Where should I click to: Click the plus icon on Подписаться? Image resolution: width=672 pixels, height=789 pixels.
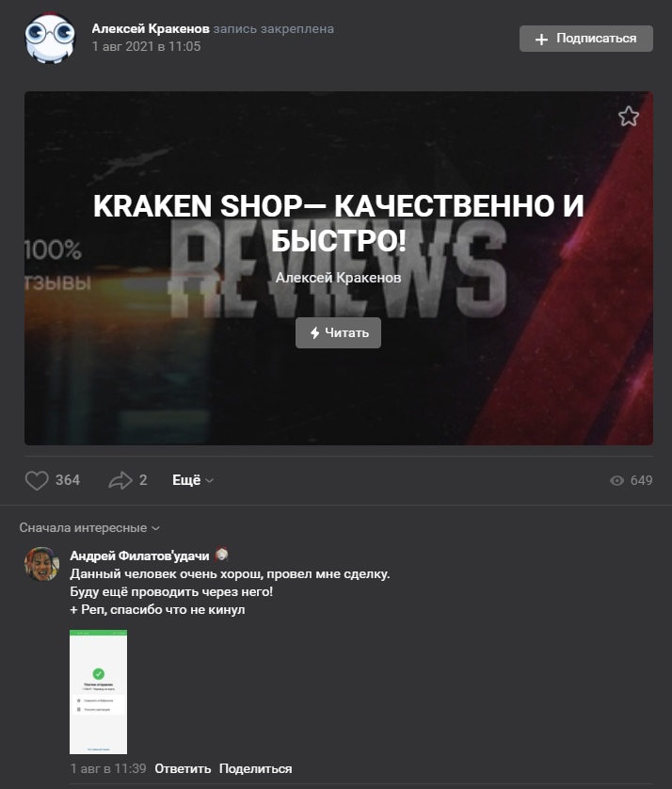click(x=541, y=40)
